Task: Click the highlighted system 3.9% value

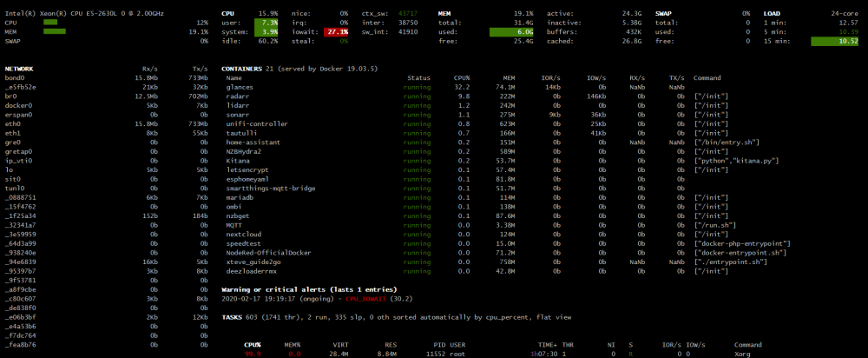Action: coord(266,31)
